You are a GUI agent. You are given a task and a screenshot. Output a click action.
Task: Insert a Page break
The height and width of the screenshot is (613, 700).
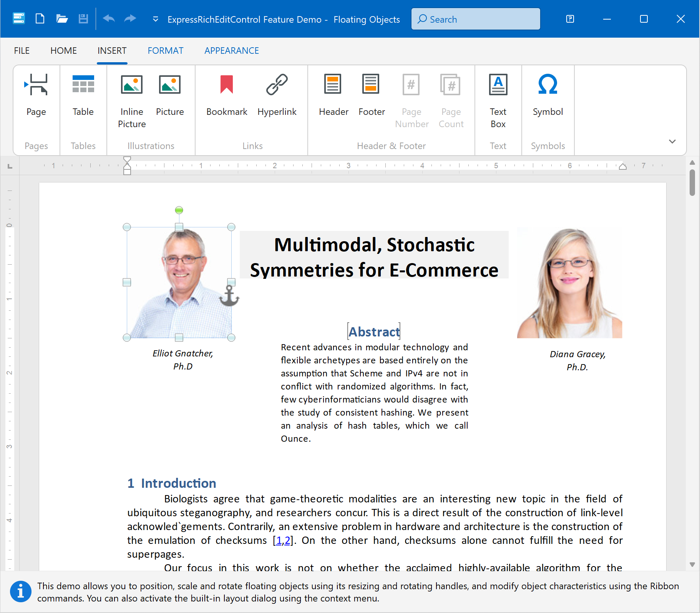tap(36, 96)
